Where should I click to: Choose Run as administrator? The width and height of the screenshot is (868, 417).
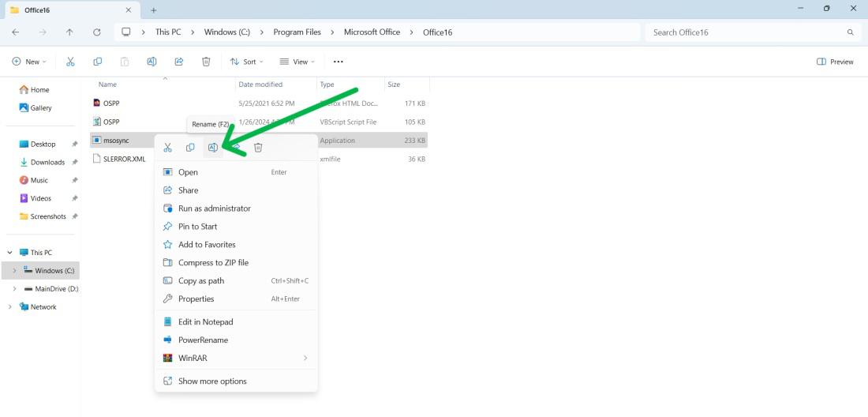[236, 208]
